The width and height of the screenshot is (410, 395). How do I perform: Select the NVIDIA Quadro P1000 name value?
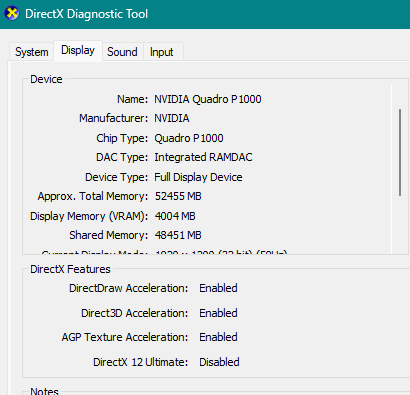(208, 99)
